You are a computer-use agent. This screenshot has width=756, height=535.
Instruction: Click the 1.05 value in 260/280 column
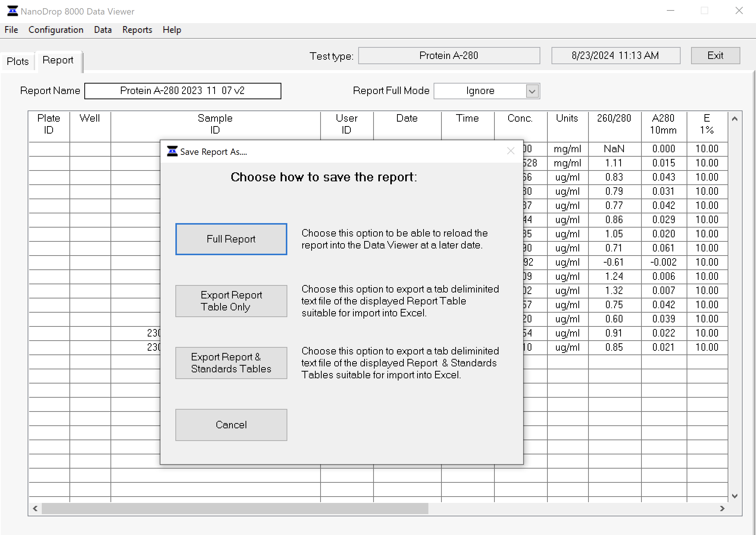coord(614,234)
